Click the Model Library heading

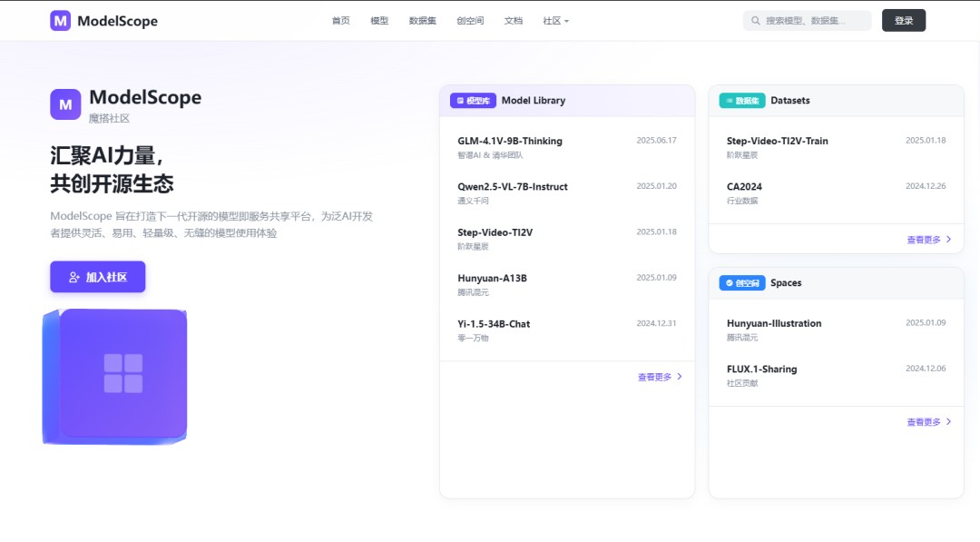pos(534,101)
